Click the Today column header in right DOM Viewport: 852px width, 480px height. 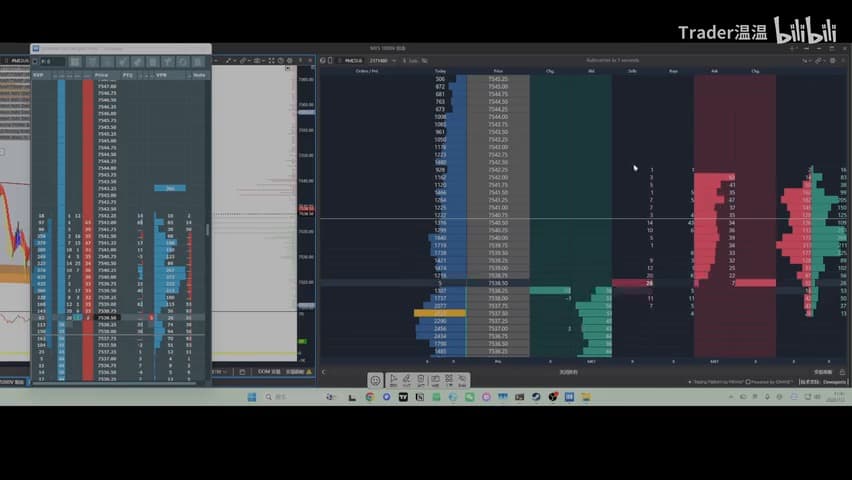point(440,71)
